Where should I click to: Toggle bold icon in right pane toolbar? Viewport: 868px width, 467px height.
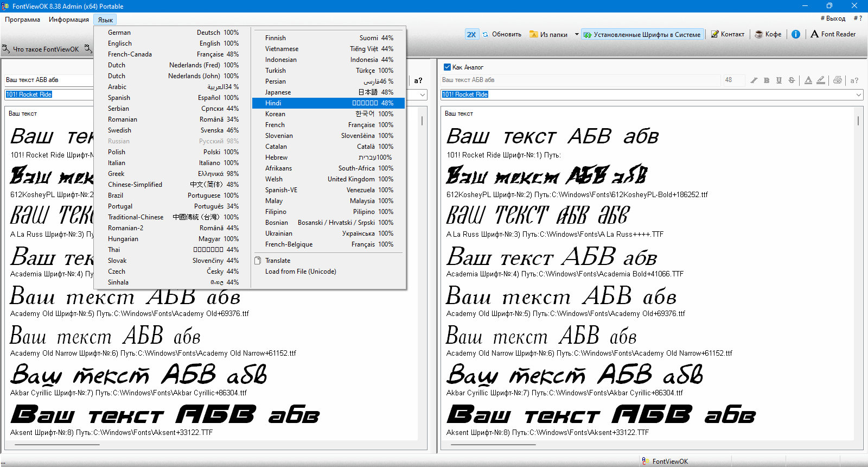click(x=767, y=80)
